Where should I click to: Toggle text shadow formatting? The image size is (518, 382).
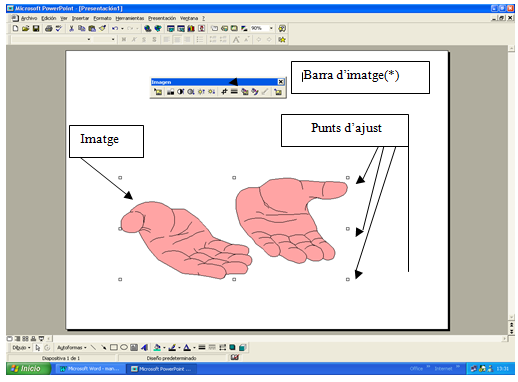154,40
